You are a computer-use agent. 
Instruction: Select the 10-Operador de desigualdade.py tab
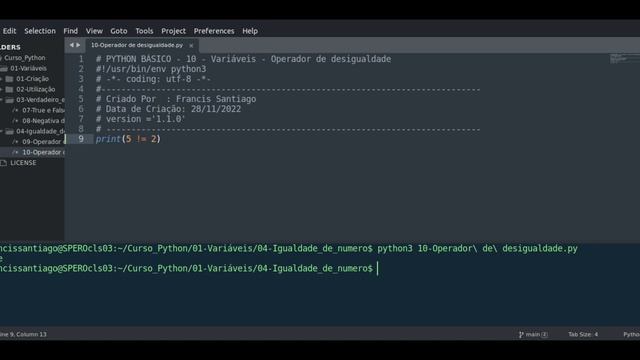137,45
